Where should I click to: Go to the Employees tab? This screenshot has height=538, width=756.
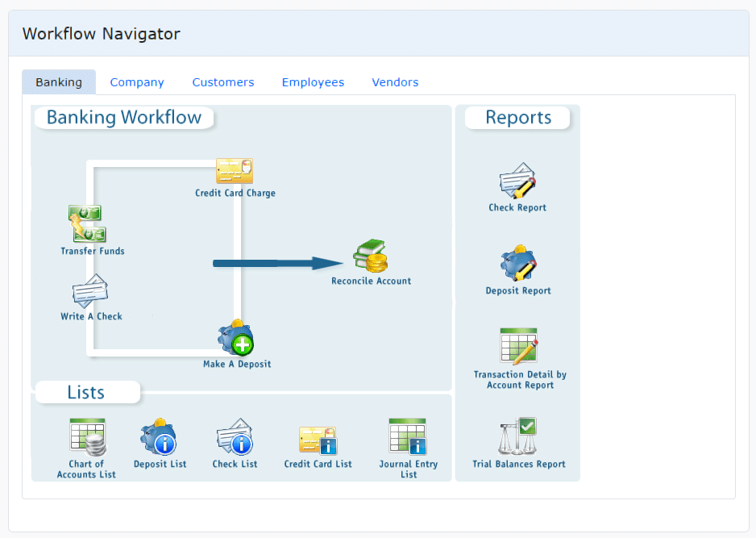coord(313,82)
